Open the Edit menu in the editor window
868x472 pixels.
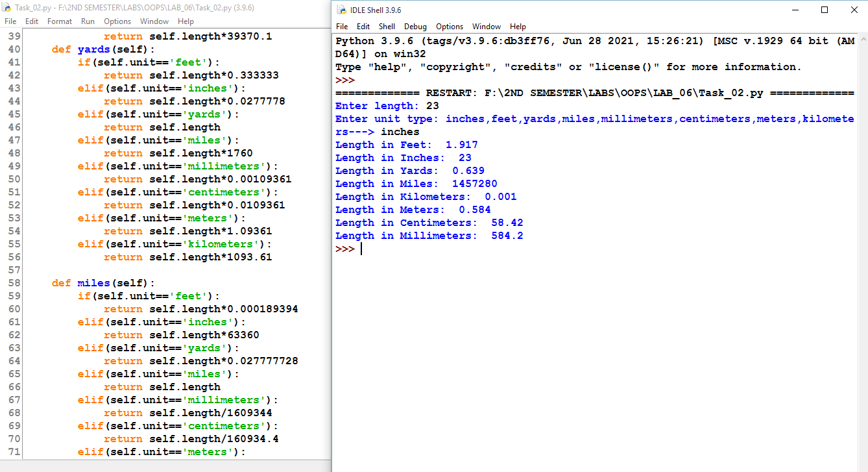pos(31,21)
